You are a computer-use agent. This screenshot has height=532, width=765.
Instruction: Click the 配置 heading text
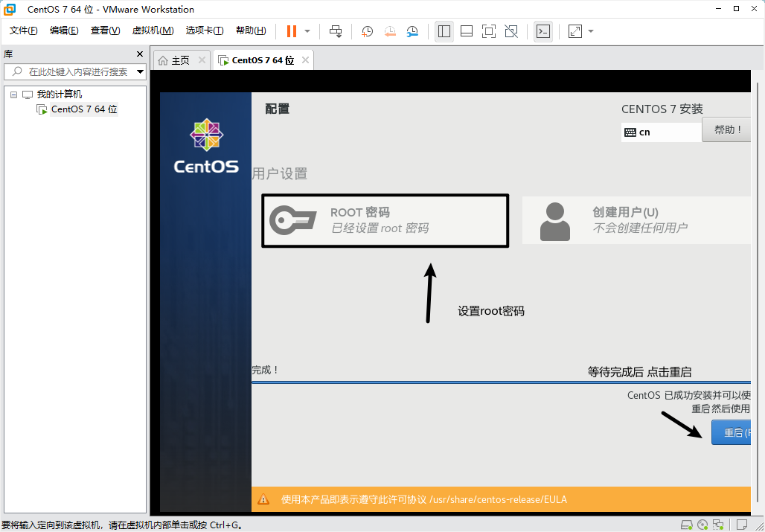click(277, 109)
